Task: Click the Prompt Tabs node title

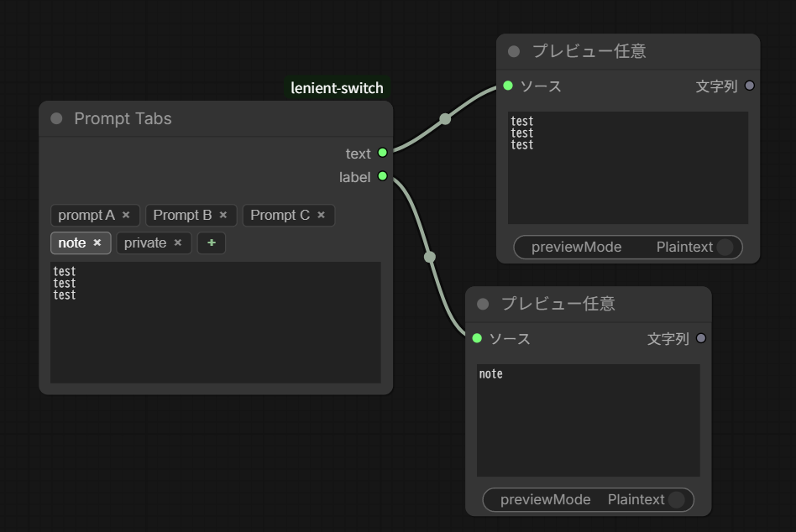Action: 123,118
